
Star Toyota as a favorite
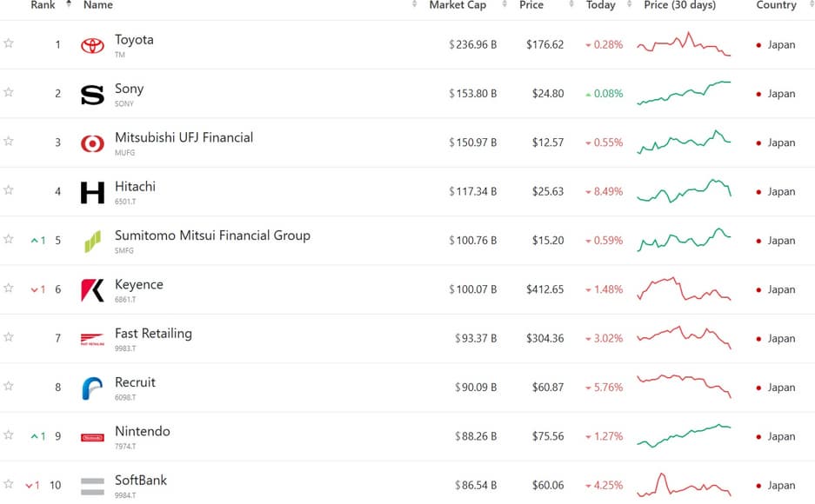tap(9, 43)
